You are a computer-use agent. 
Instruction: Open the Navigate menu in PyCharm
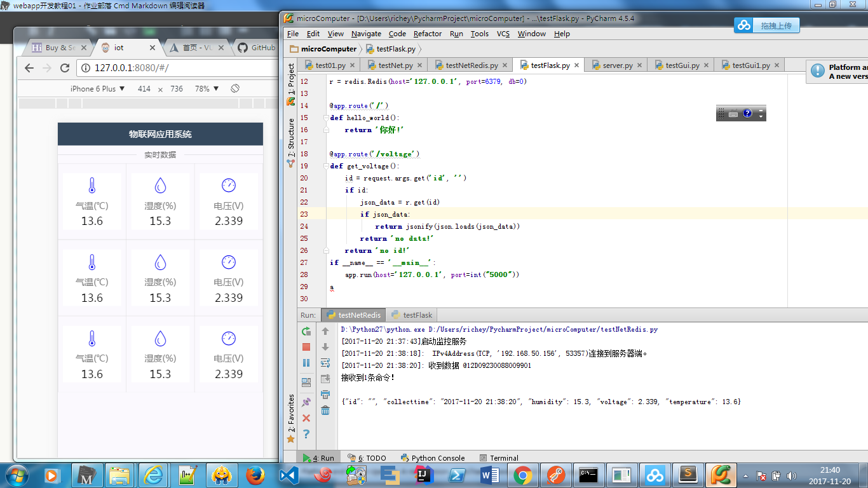[366, 34]
